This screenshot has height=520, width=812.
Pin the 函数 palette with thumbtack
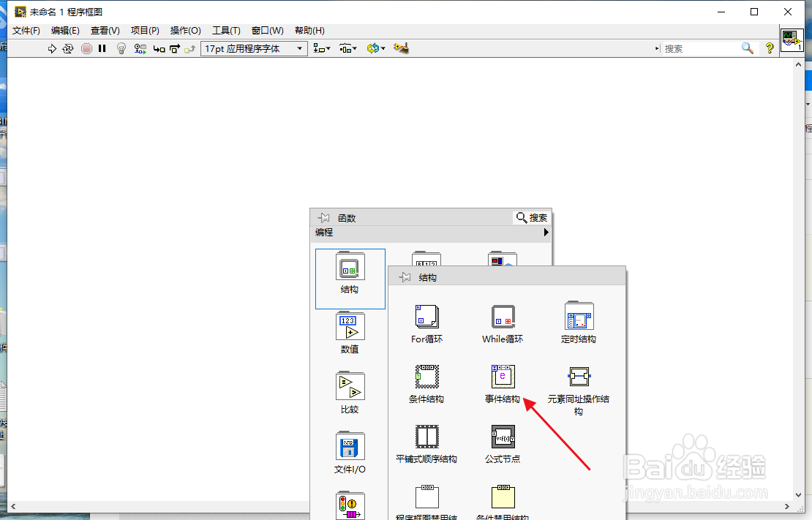pyautogui.click(x=323, y=218)
